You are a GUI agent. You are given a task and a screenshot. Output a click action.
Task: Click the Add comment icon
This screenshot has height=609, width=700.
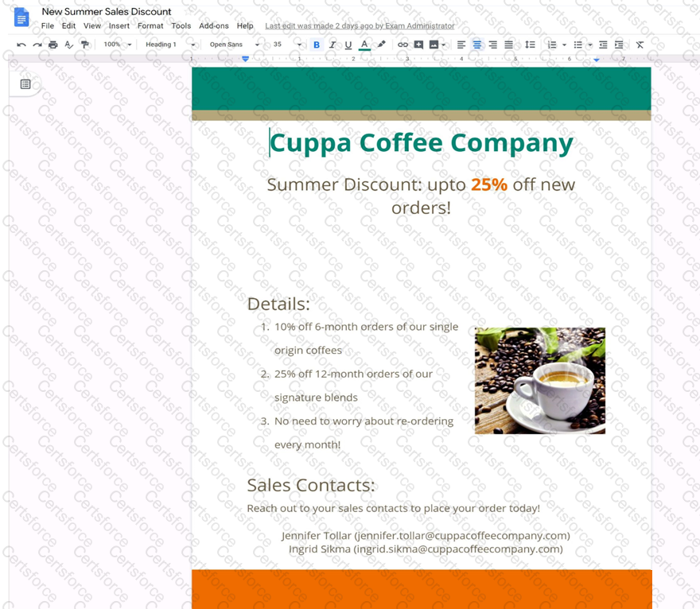point(418,45)
